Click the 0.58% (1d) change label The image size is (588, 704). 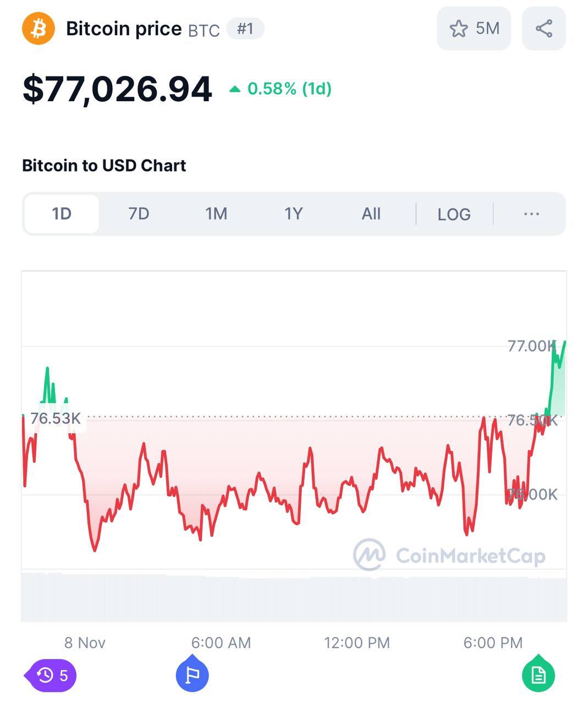289,89
